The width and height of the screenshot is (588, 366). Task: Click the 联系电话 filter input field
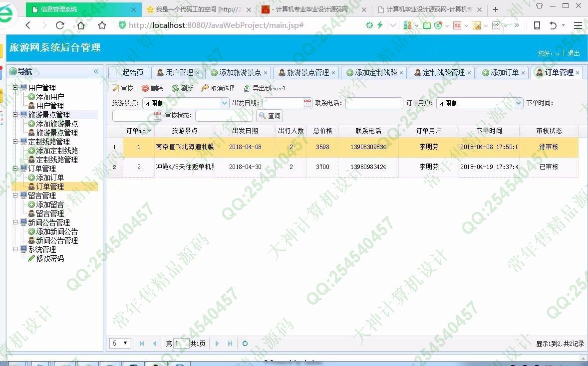point(374,103)
